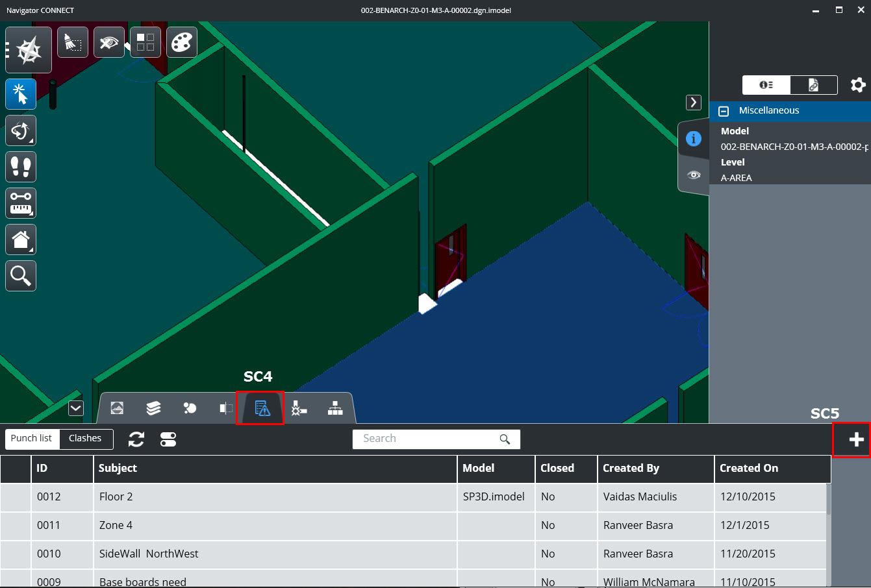Minimize the Navigator CONNECT window

click(x=816, y=10)
